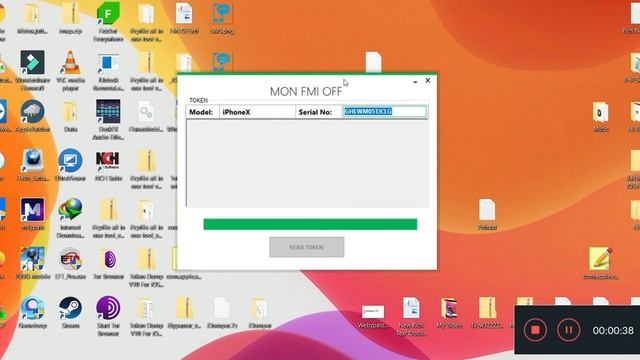Open the blank file right of app window

[487, 214]
